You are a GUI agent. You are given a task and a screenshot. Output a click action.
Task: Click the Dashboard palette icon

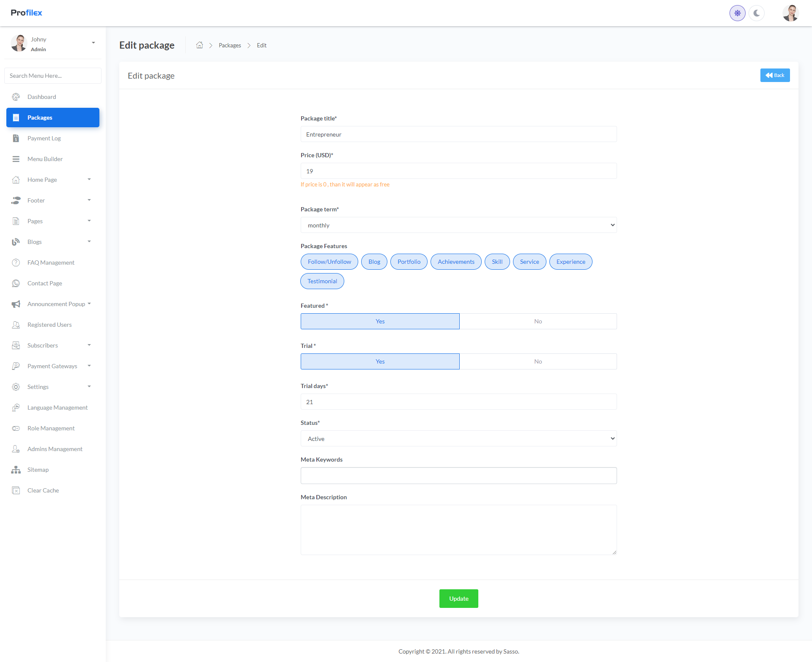16,97
